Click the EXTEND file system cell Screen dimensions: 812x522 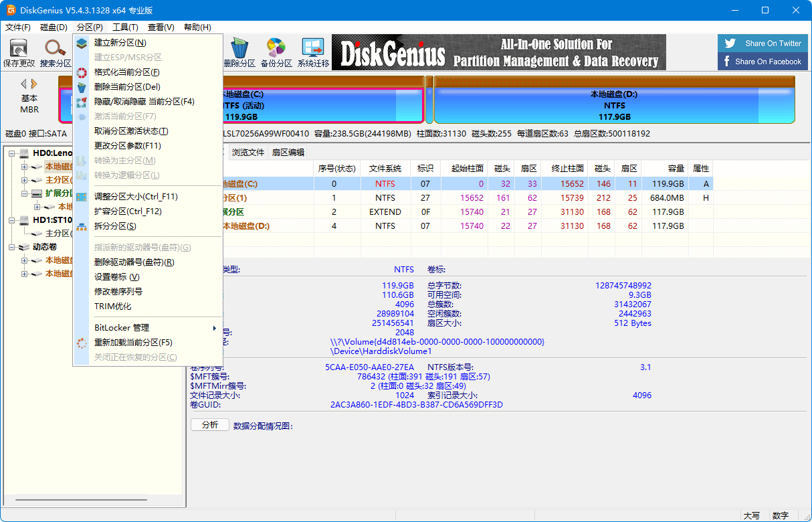tap(385, 212)
